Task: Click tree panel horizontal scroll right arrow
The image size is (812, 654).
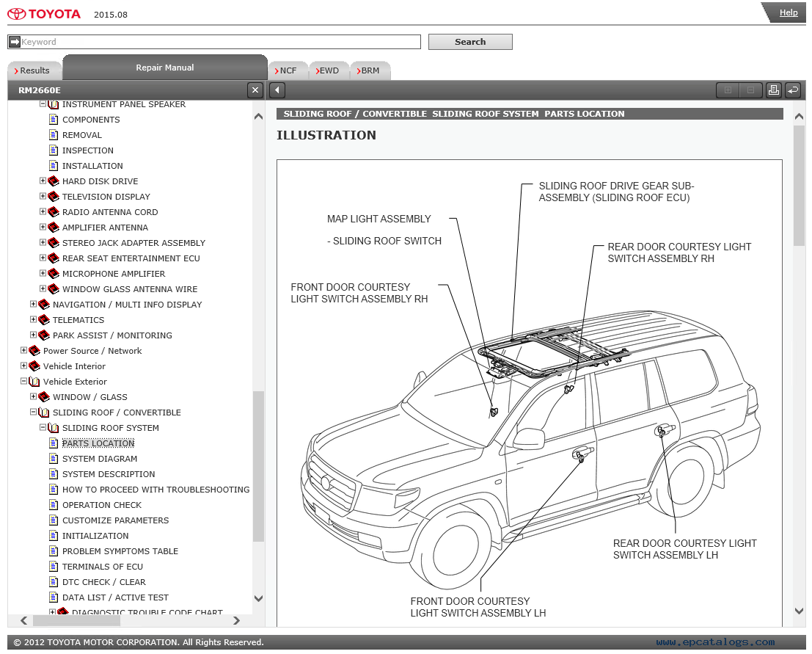Action: 237,620
